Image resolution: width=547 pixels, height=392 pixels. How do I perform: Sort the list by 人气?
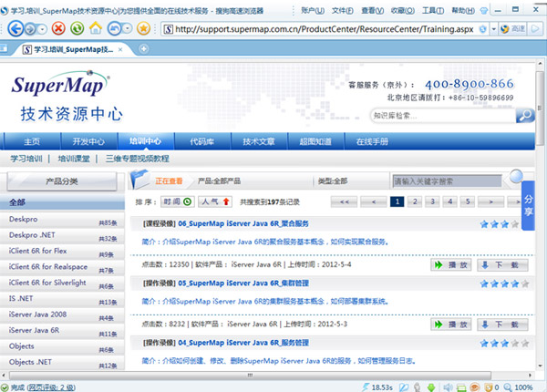[215, 202]
